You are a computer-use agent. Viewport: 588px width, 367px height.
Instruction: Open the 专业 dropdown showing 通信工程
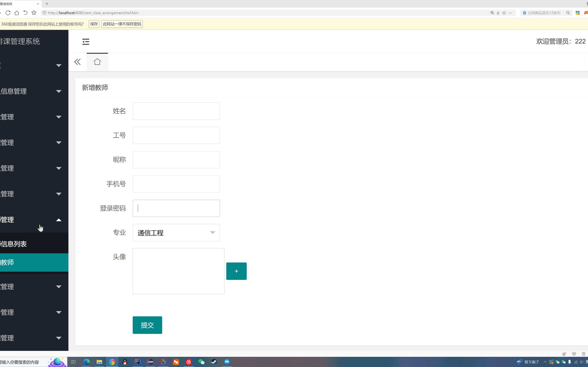pyautogui.click(x=176, y=233)
